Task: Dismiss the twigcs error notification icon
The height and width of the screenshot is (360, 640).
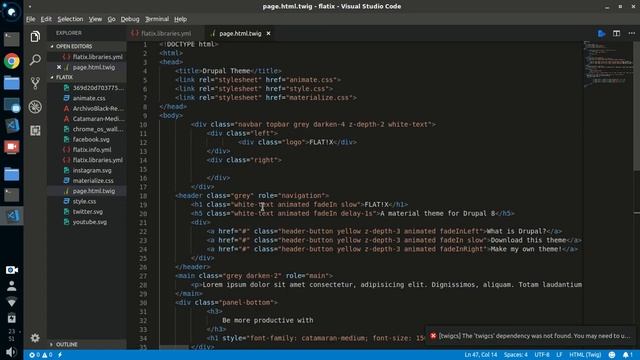Action: [x=433, y=336]
